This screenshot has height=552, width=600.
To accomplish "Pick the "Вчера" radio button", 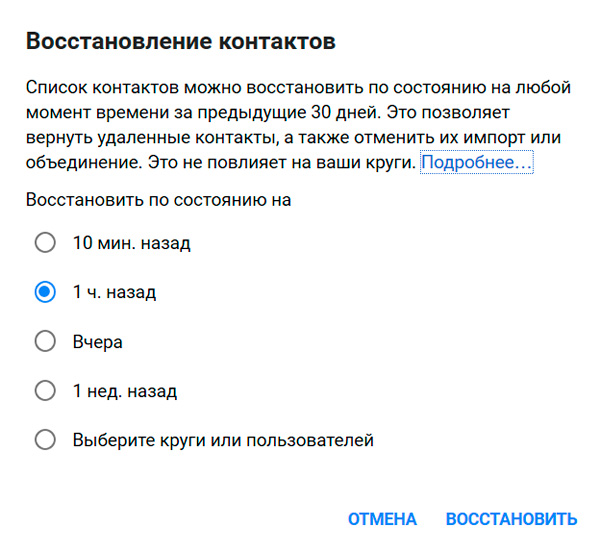I will (45, 341).
